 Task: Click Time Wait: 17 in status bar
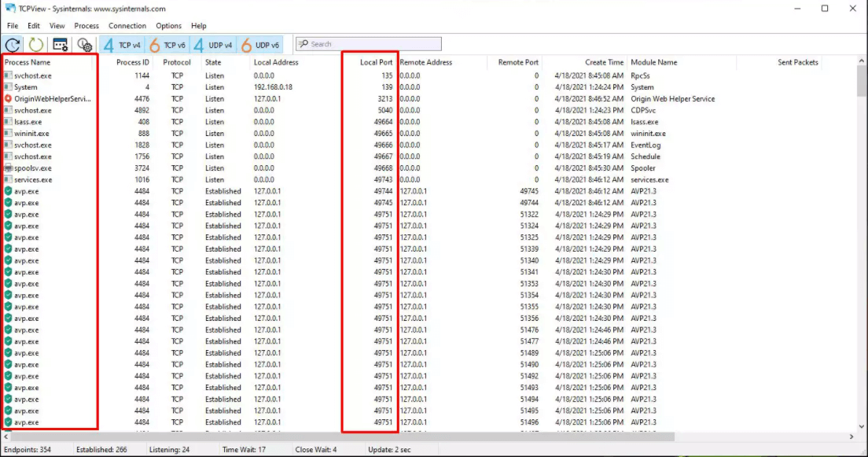pos(244,450)
